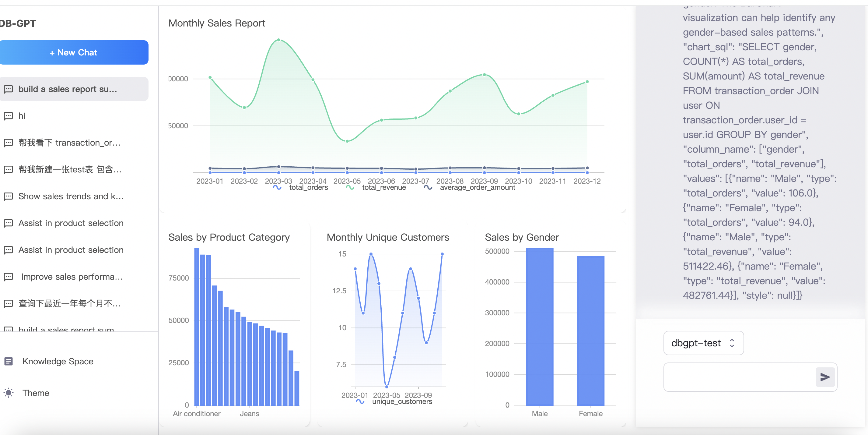The width and height of the screenshot is (868, 435).
Task: Click the Male bar in Sales by Gender
Action: point(540,327)
